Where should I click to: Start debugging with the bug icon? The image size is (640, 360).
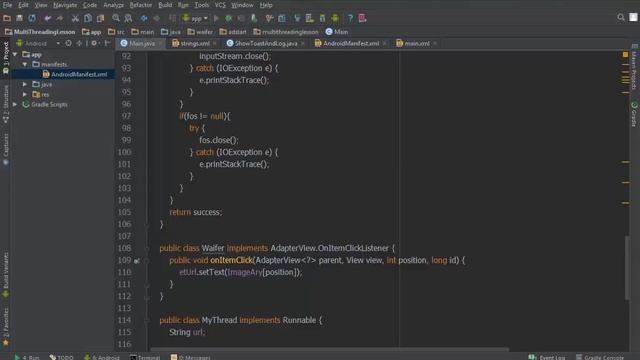point(229,18)
